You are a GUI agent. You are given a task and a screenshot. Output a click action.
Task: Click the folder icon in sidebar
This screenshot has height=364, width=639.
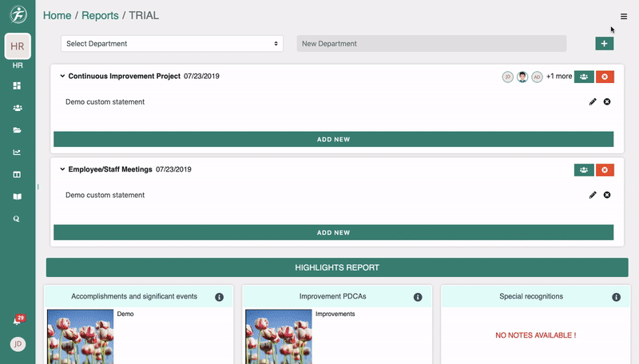point(17,130)
